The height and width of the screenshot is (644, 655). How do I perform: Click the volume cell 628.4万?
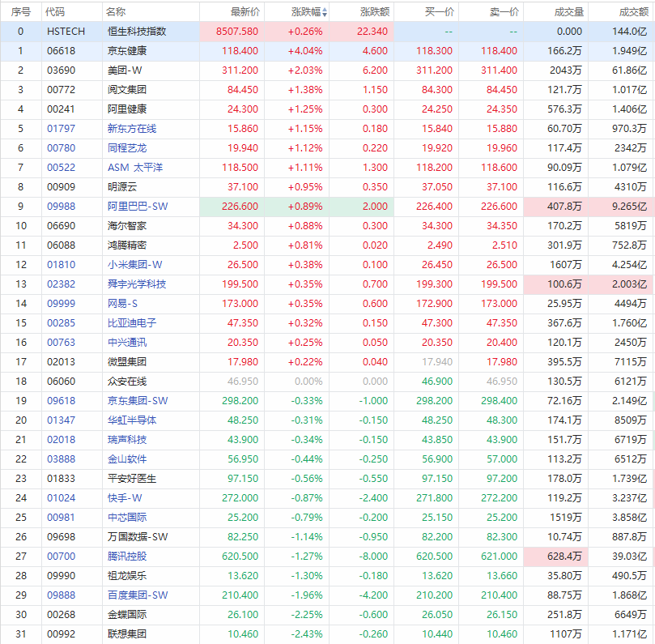point(564,557)
